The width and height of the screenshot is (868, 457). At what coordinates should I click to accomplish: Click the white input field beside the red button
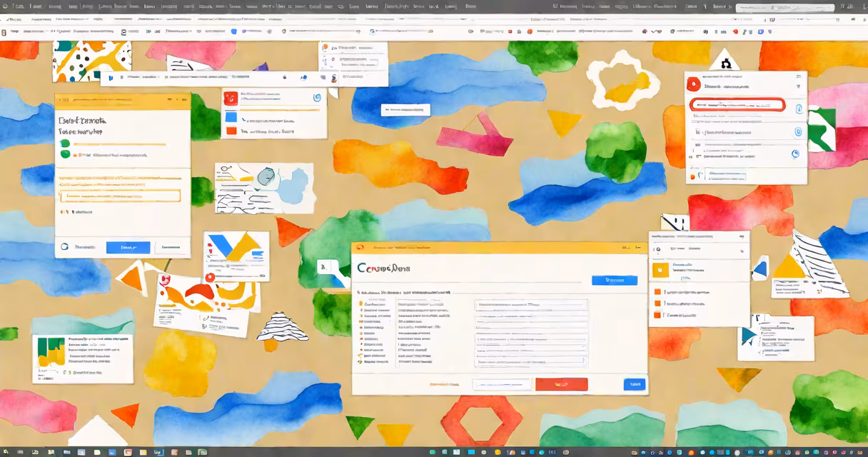(x=503, y=384)
